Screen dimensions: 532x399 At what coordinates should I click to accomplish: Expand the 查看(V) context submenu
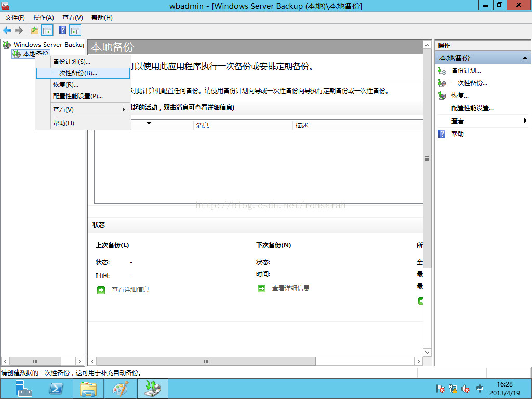[x=83, y=110]
